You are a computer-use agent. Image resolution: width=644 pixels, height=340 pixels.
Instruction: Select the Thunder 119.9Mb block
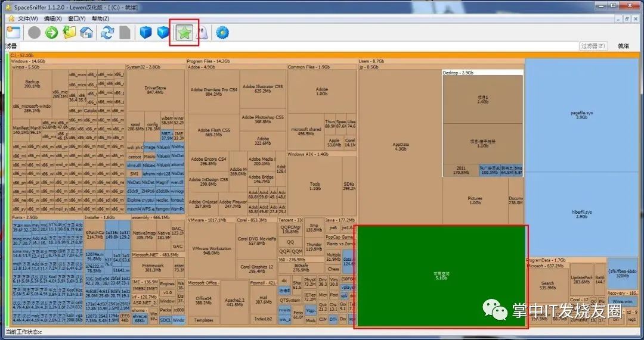(x=314, y=246)
